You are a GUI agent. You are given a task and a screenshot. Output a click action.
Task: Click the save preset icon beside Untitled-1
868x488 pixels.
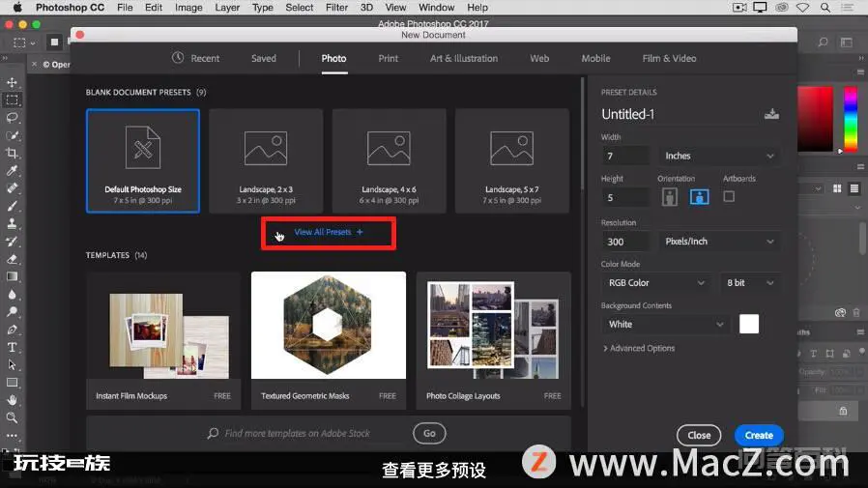tap(771, 114)
